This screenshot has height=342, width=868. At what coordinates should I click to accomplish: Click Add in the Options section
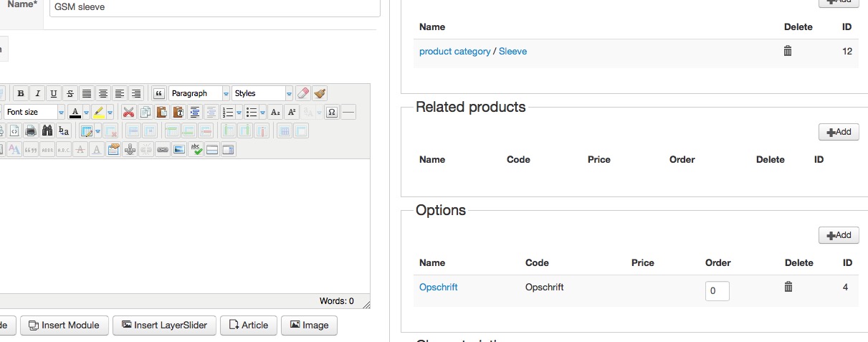click(x=839, y=235)
